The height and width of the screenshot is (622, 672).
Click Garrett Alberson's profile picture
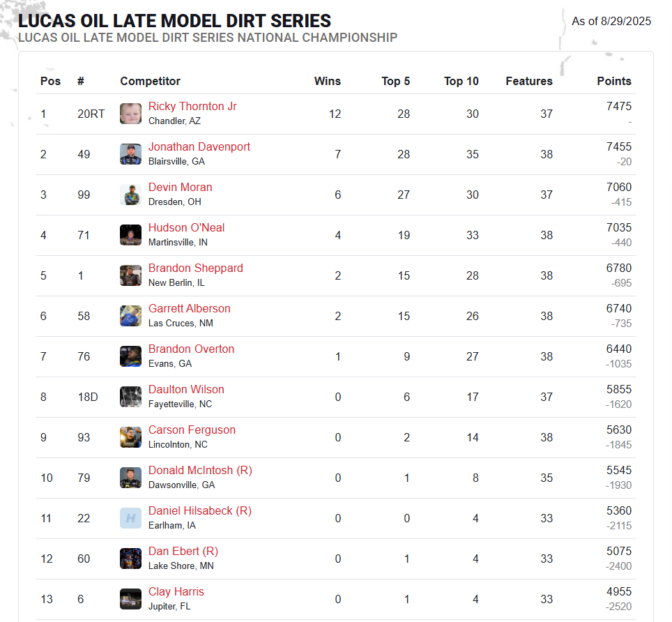pyautogui.click(x=130, y=316)
